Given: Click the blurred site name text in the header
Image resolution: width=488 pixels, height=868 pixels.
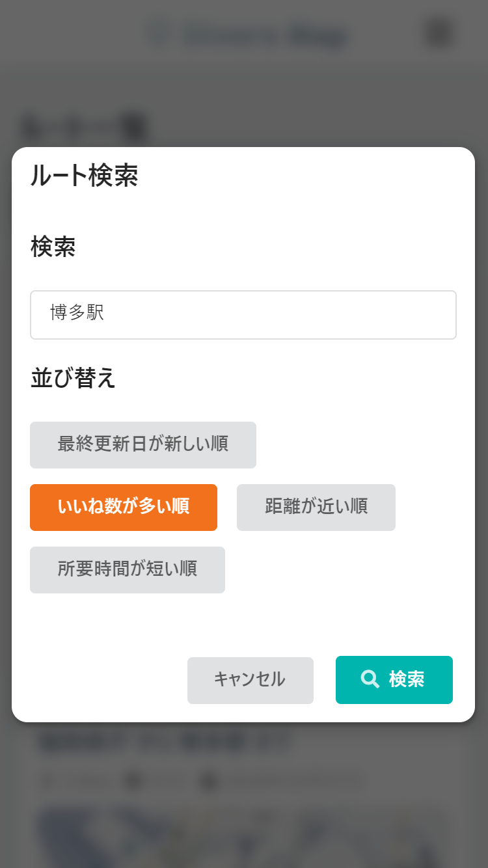Looking at the screenshot, I should (x=267, y=34).
